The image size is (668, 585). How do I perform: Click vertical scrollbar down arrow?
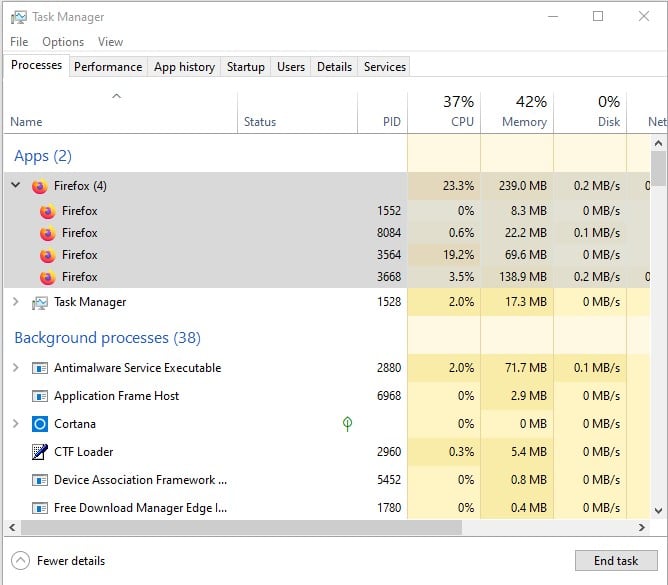pos(658,510)
